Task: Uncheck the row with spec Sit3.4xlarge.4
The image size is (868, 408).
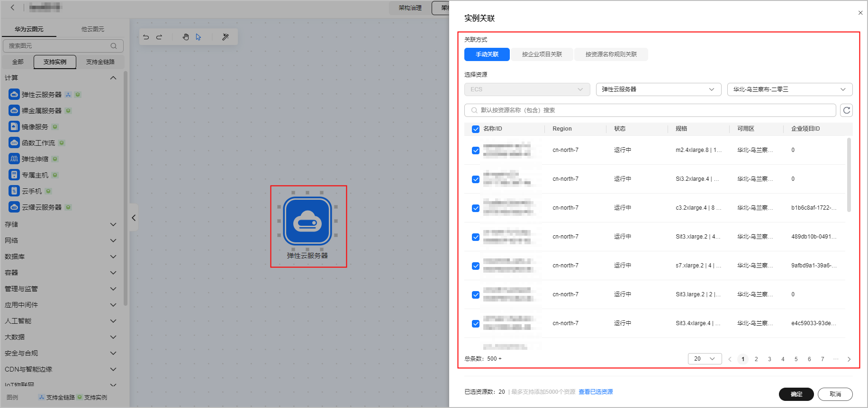Action: pyautogui.click(x=476, y=324)
